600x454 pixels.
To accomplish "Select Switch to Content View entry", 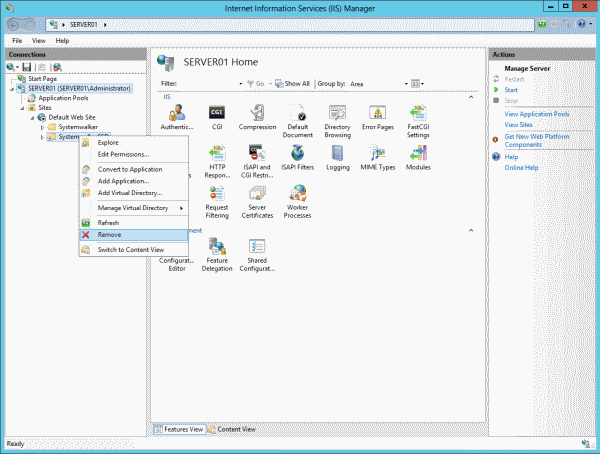I will click(134, 250).
